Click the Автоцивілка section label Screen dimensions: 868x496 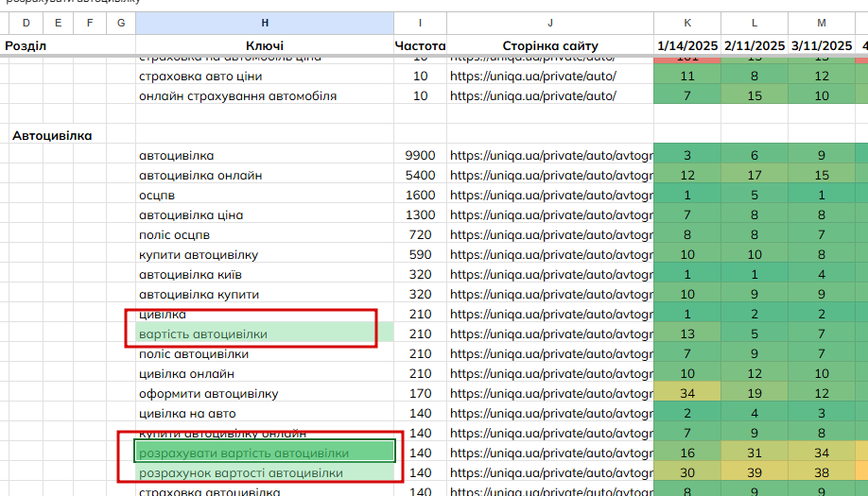52,135
